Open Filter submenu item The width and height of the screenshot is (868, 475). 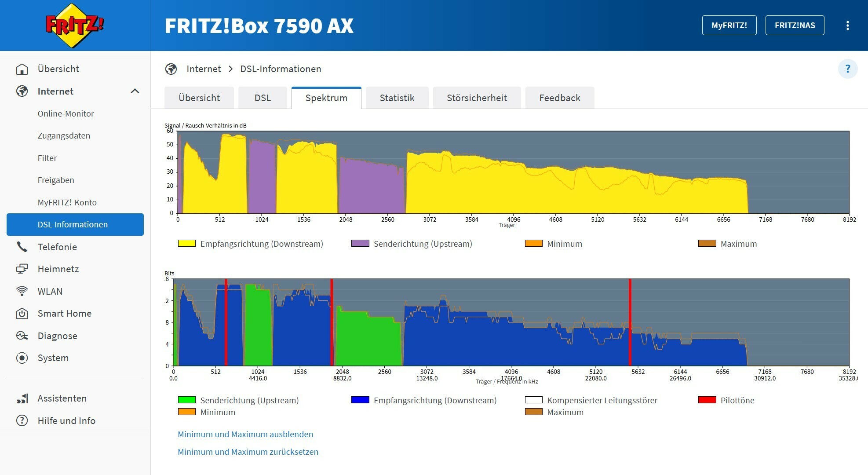[47, 158]
